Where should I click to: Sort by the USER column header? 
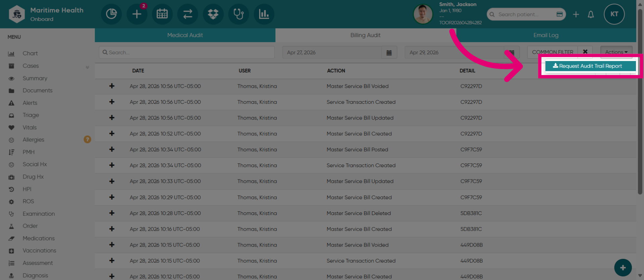tap(245, 71)
